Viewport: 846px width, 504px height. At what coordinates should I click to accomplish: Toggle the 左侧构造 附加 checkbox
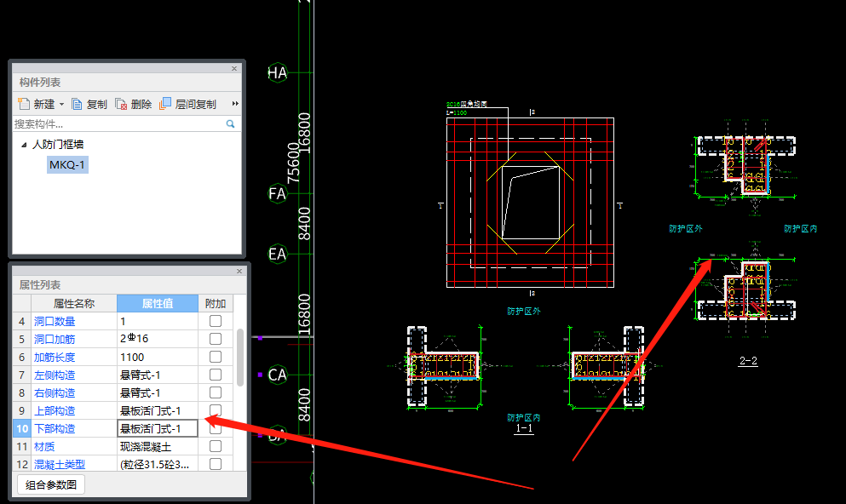pos(216,375)
